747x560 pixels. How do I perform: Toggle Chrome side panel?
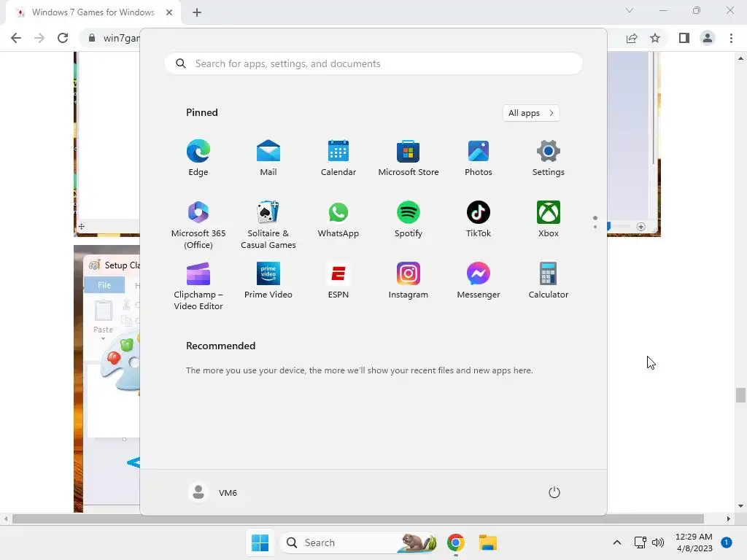[684, 38]
